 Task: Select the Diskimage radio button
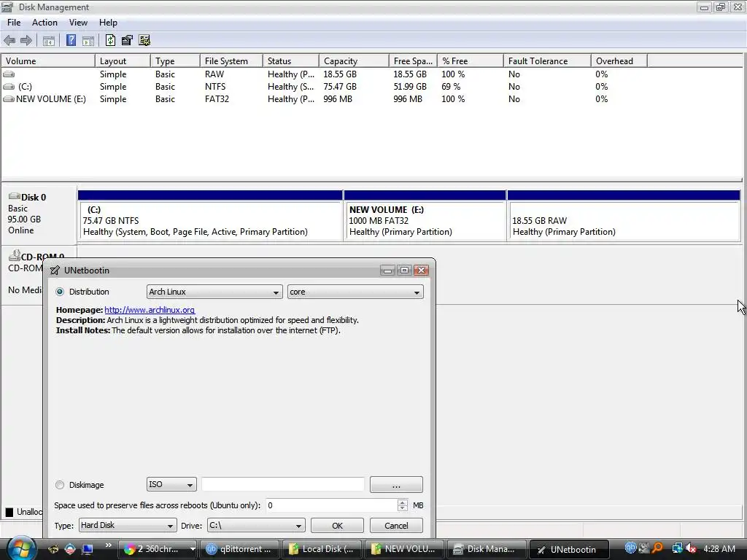coord(60,485)
